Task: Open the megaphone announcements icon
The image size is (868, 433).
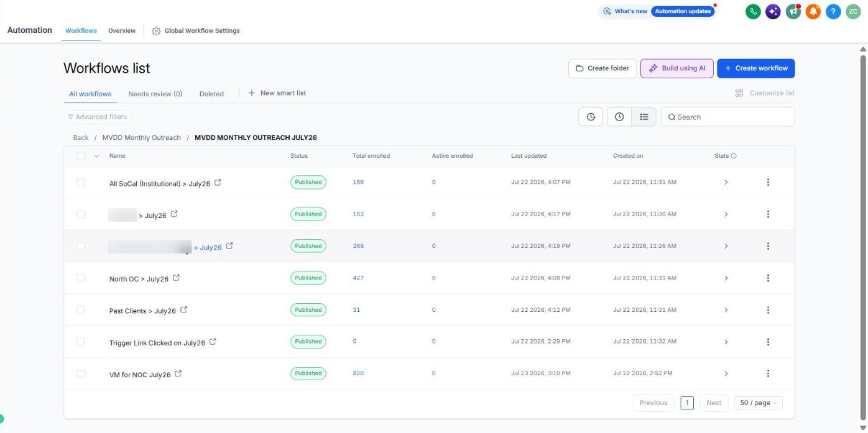Action: (x=793, y=11)
